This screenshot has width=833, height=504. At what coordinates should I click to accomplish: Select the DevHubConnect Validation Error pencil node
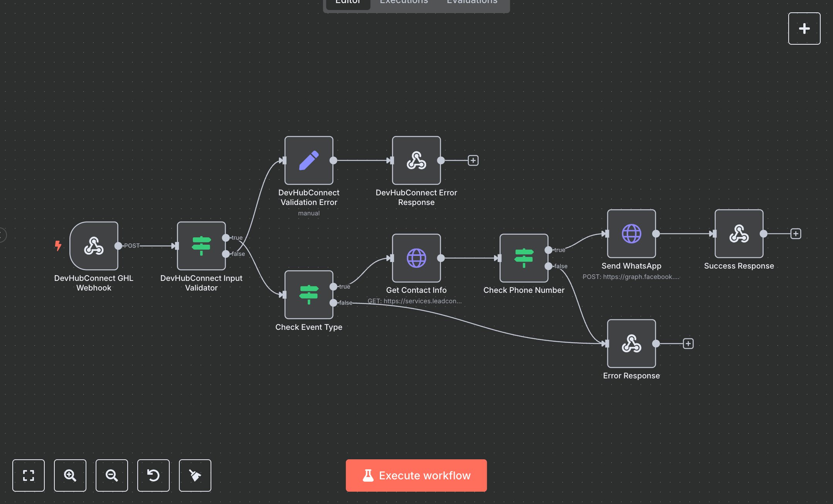coord(309,160)
